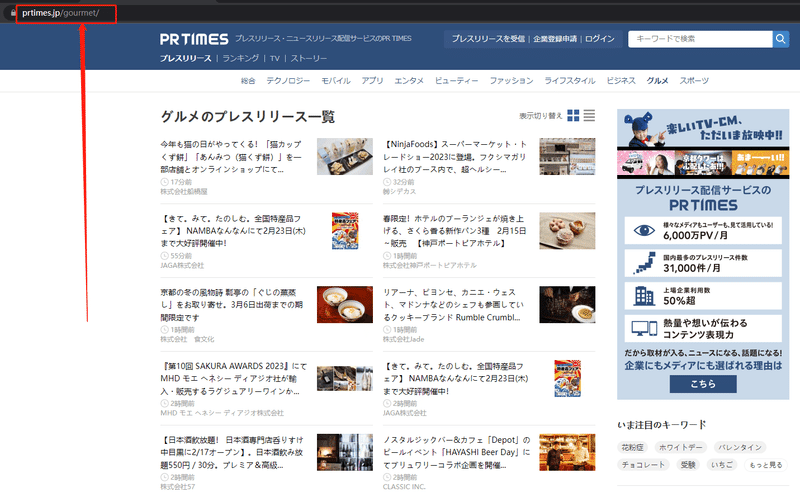The width and height of the screenshot is (800, 497).
Task: Click the PR TIMES header logo
Action: point(194,39)
